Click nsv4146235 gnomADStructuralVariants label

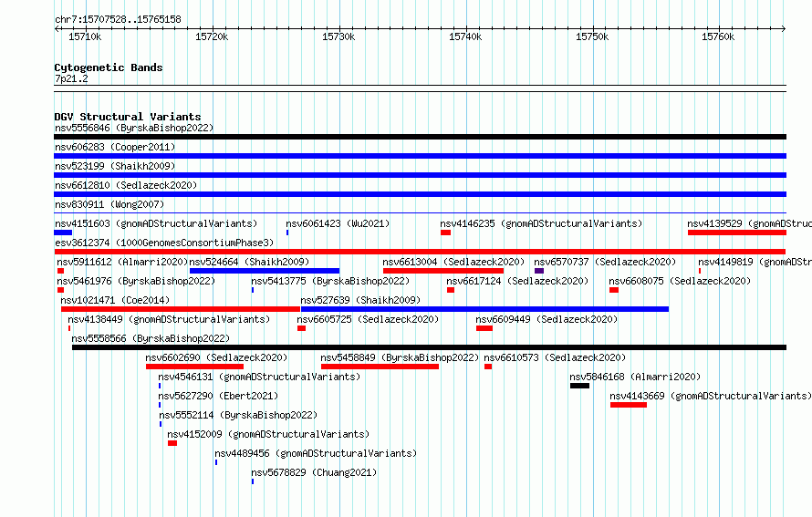coord(541,223)
